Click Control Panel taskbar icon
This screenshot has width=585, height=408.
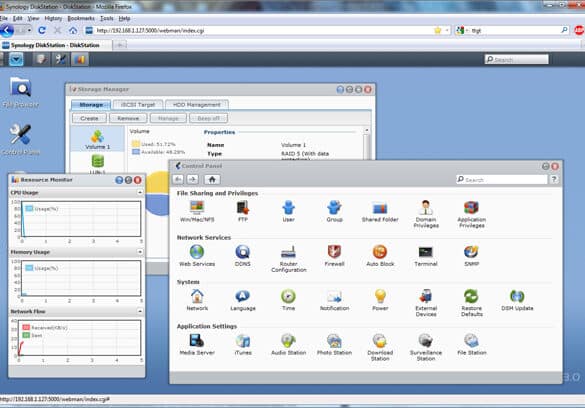pos(60,59)
